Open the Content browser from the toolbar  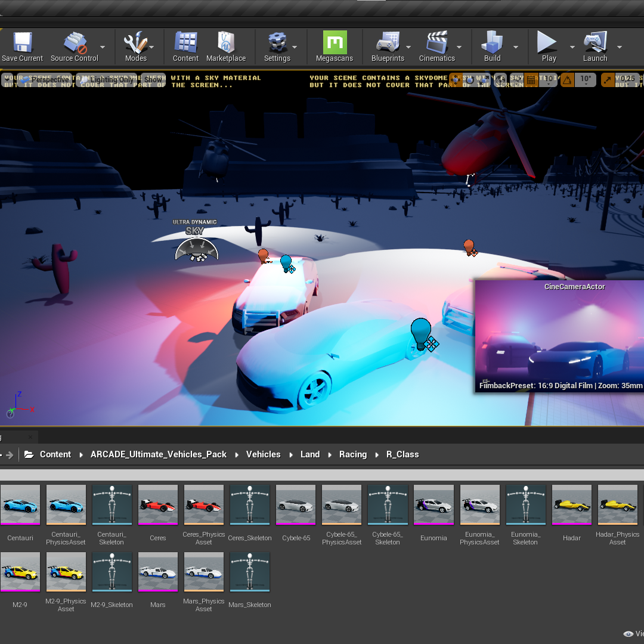(185, 43)
